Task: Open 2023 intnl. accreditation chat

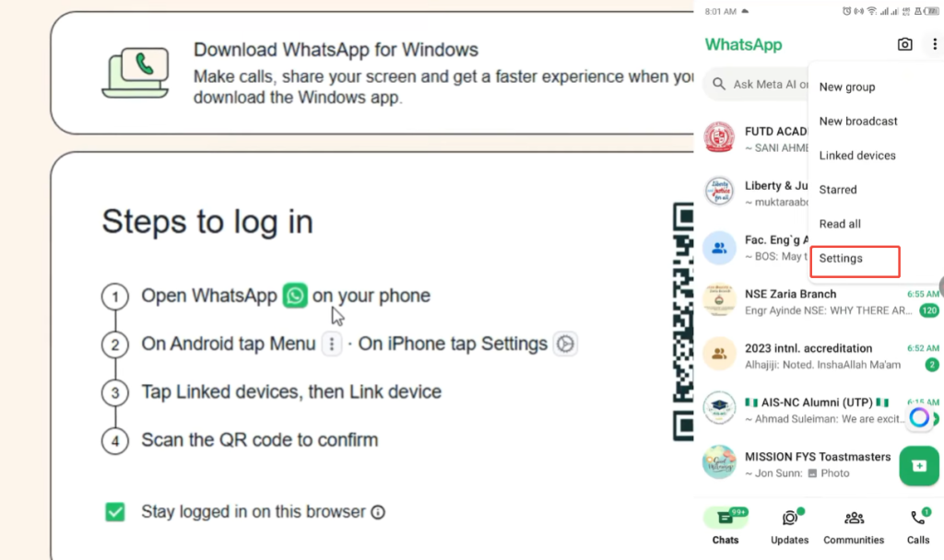Action: (x=820, y=356)
